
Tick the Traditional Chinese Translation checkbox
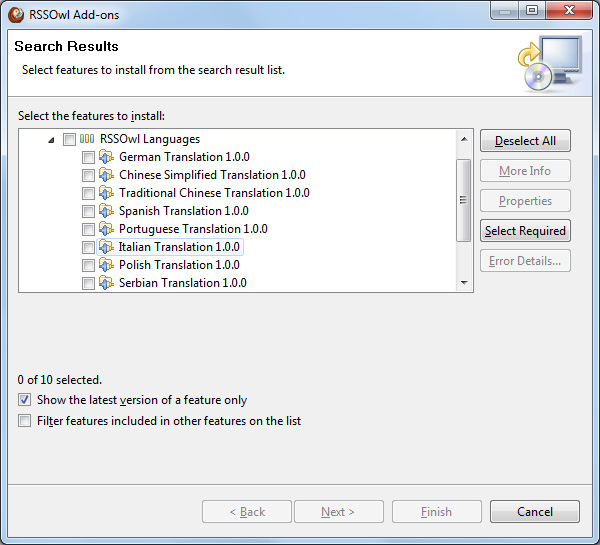click(x=88, y=193)
